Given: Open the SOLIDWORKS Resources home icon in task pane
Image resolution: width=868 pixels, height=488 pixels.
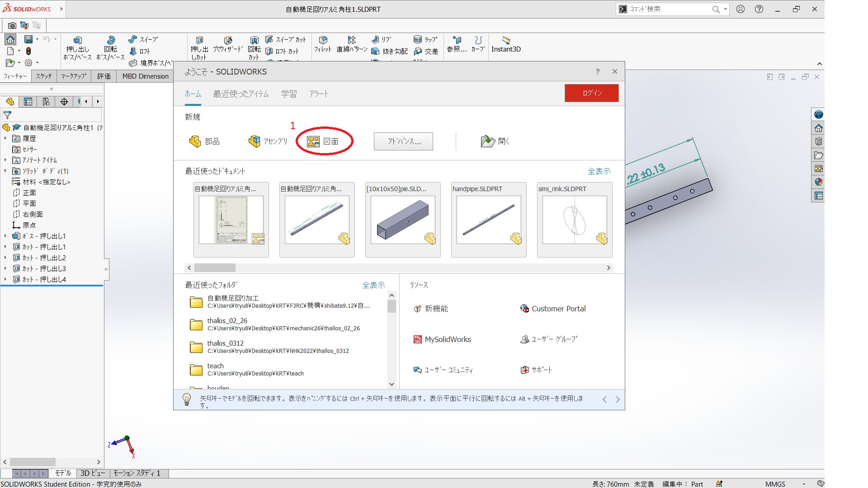Looking at the screenshot, I should (x=818, y=128).
